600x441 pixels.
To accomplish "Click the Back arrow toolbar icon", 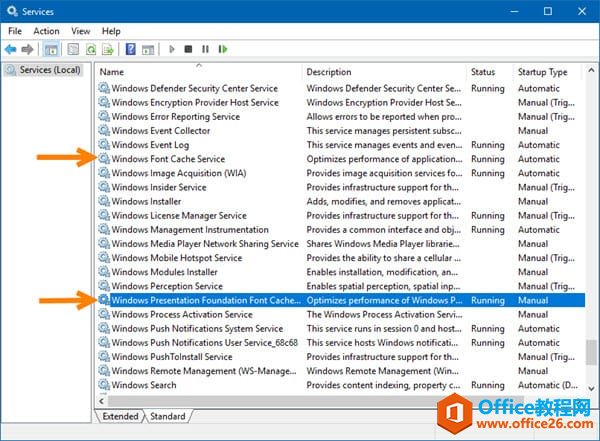I will [x=10, y=49].
